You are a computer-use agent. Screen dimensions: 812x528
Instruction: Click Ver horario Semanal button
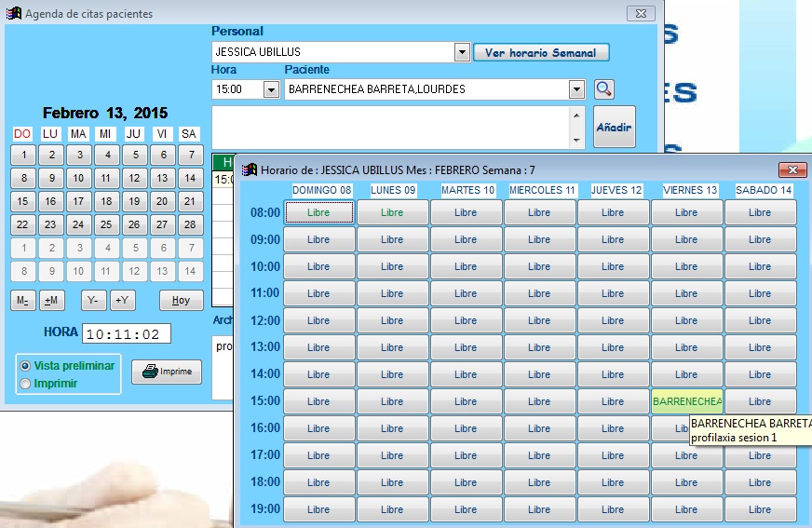pyautogui.click(x=540, y=53)
